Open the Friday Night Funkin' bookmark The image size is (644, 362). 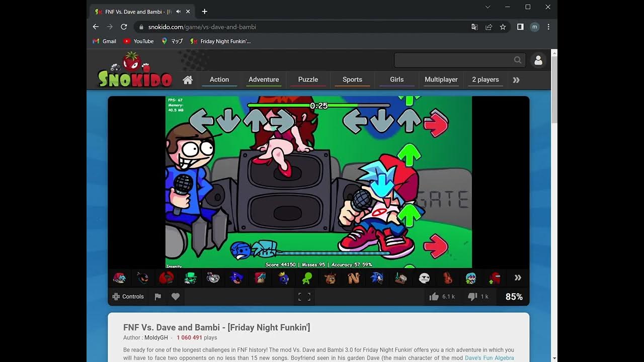point(220,41)
